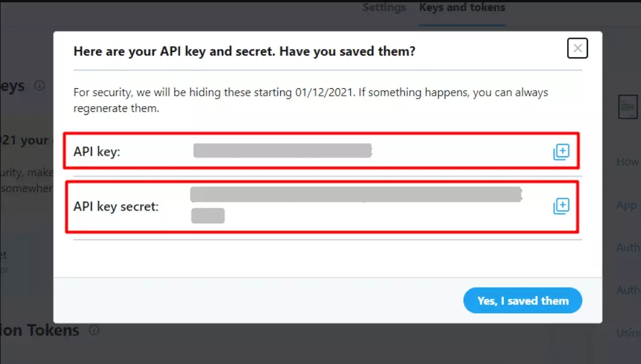Click the info icon beside Tokens heading
The width and height of the screenshot is (641, 364).
[94, 330]
